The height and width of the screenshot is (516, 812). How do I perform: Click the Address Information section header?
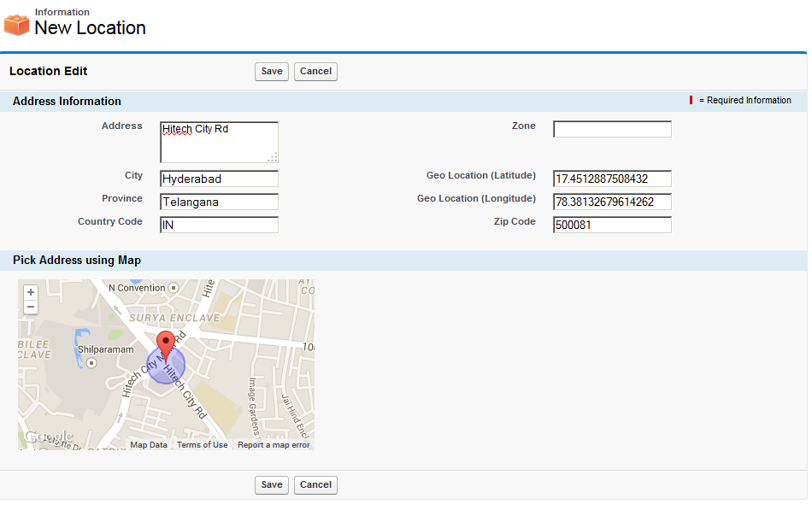point(67,102)
